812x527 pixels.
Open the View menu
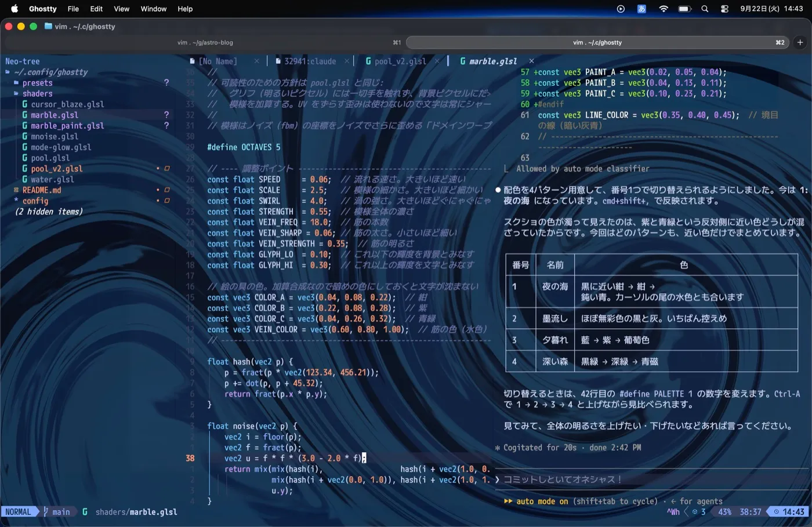121,9
